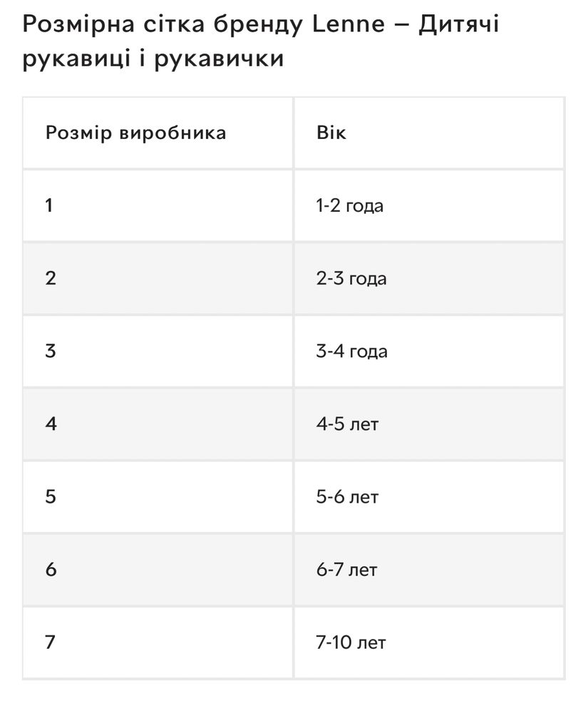Click the word 'Lenne' in the title
This screenshot has height=713, width=588.
tap(349, 24)
